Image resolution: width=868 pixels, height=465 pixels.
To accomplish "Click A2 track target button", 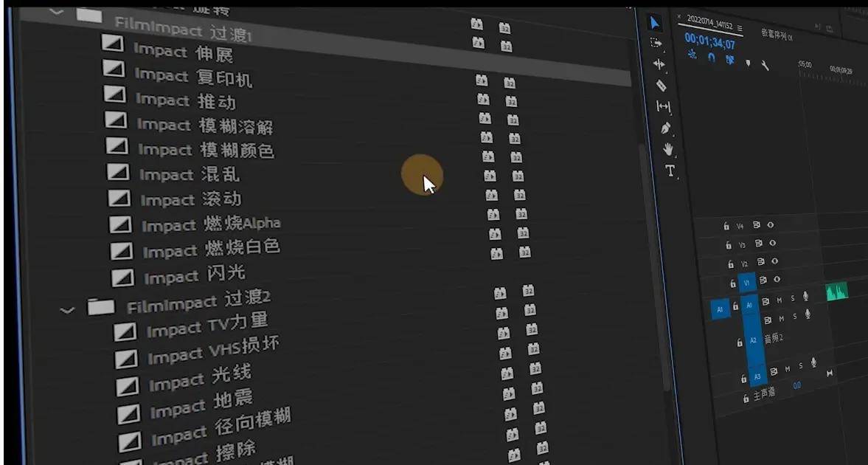I will [753, 340].
